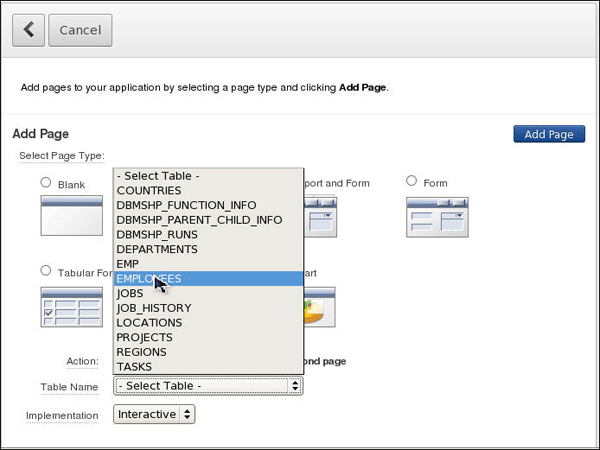600x450 pixels.
Task: Click the Table Name label
Action: coord(69,387)
